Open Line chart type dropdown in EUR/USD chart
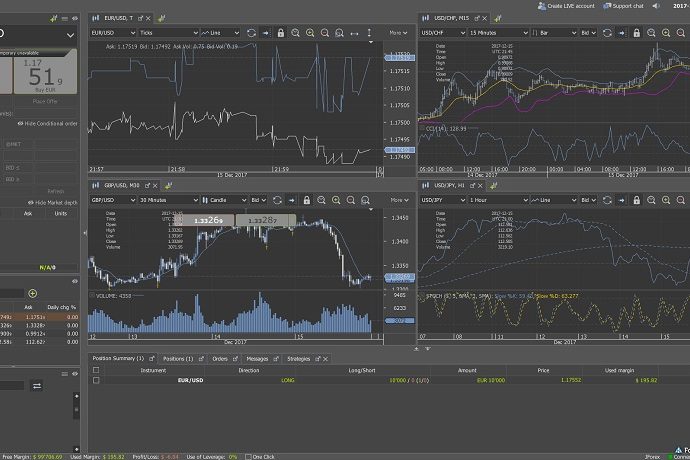Viewport: 690px width, 460px height. (x=221, y=33)
